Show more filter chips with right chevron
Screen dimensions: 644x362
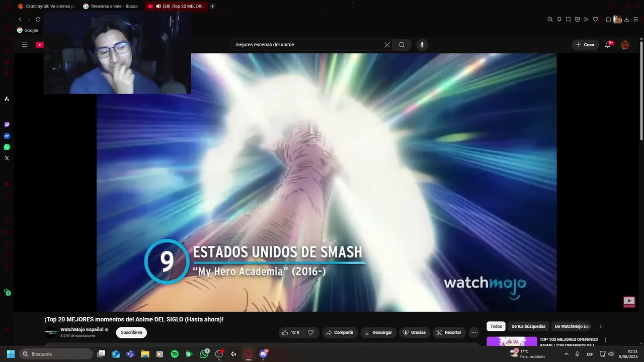600,326
